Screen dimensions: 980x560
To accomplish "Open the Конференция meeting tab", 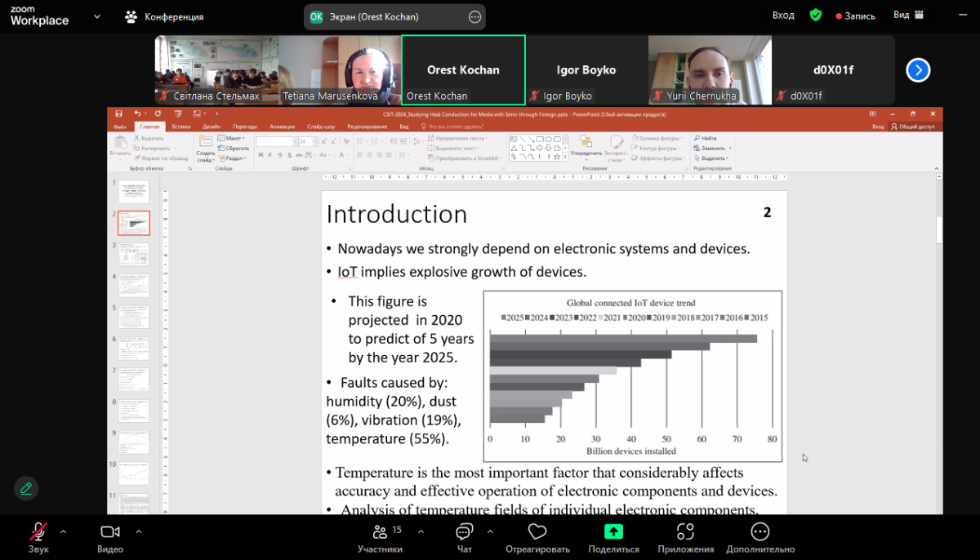I will (164, 16).
